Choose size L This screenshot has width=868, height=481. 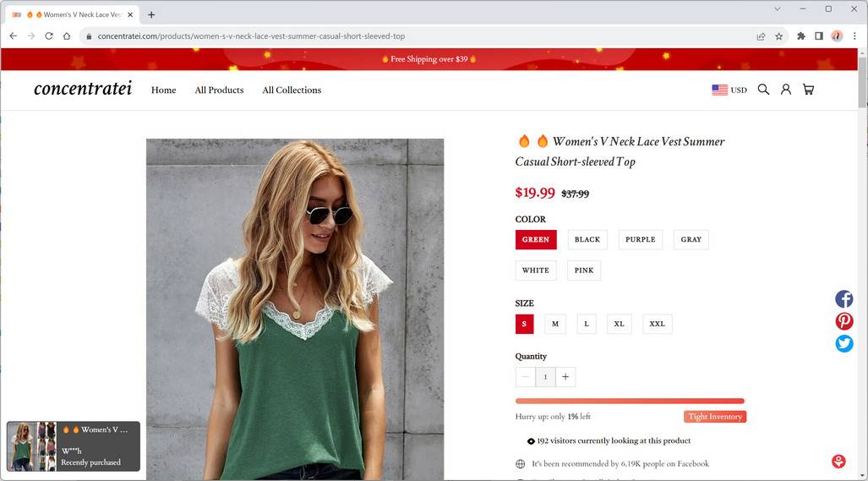(587, 325)
